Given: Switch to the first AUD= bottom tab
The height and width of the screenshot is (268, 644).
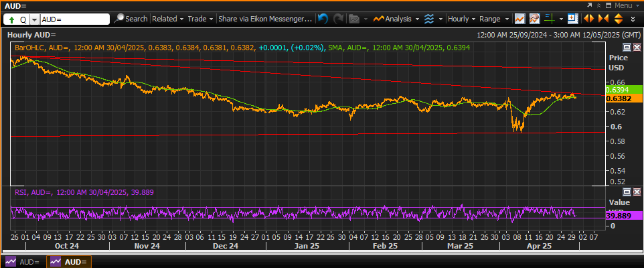Looking at the screenshot, I should (23, 262).
